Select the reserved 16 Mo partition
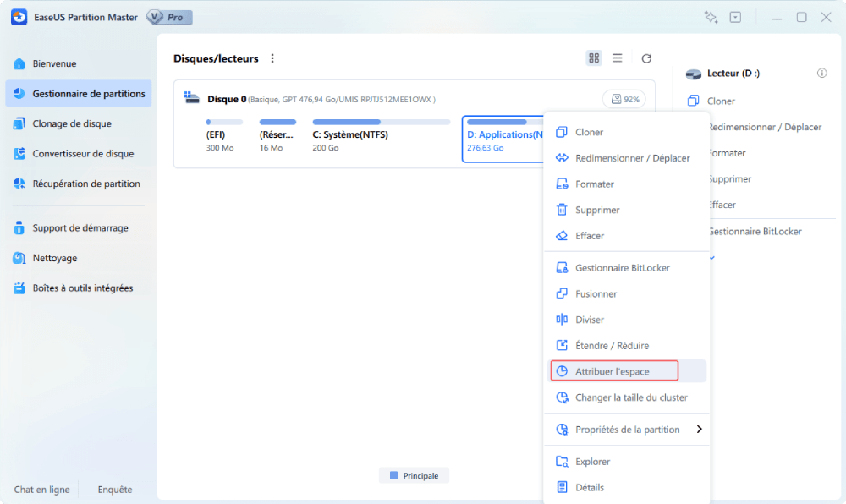Image resolution: width=846 pixels, height=504 pixels. point(277,136)
